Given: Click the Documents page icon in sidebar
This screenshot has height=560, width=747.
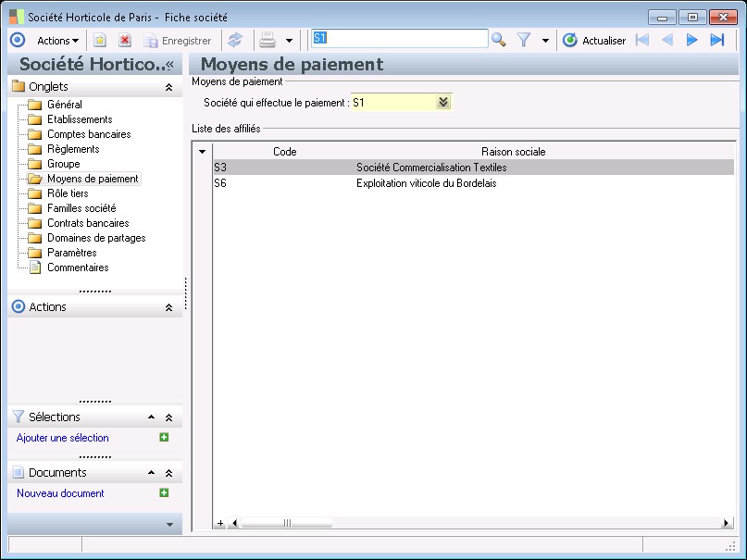Looking at the screenshot, I should tap(19, 472).
